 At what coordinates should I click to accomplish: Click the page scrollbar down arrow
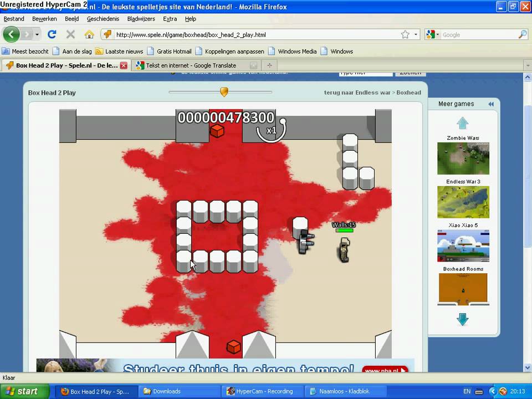tap(528, 367)
